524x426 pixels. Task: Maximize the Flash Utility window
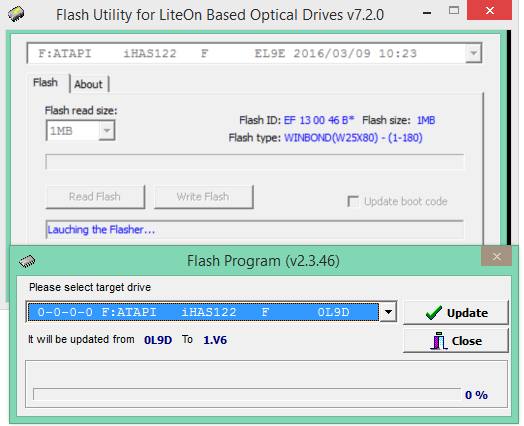[x=453, y=10]
